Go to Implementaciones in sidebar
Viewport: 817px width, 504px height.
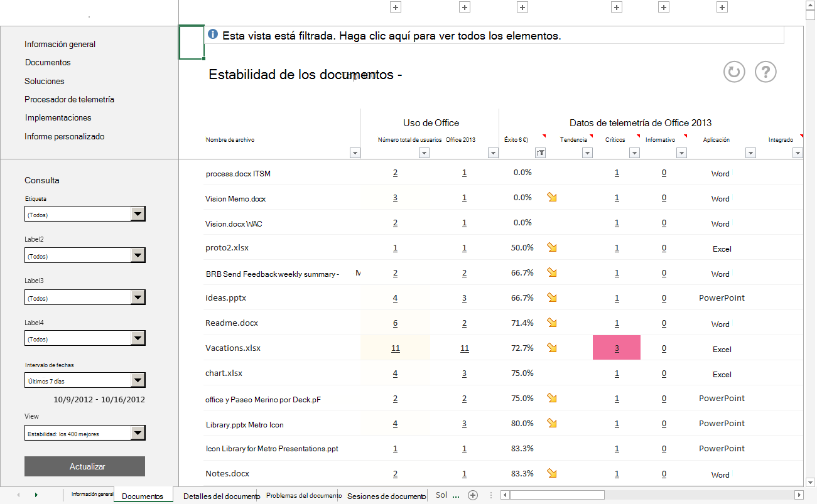coord(58,117)
